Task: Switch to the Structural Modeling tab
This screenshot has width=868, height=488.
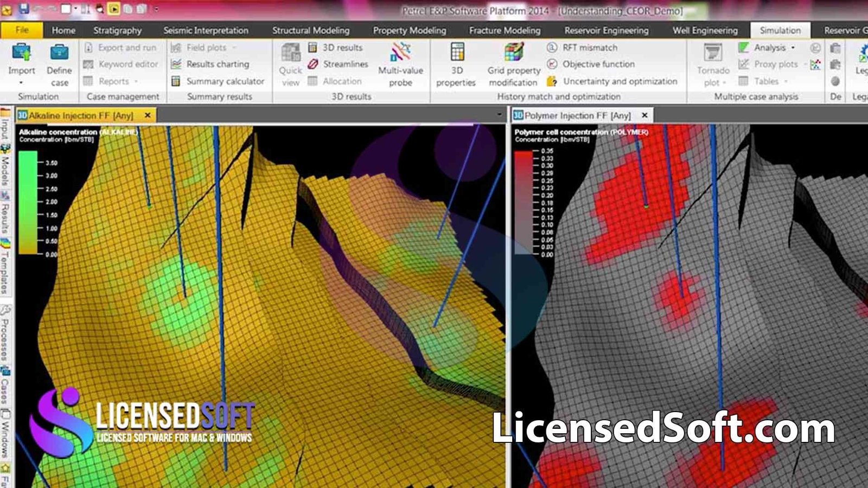Action: [x=311, y=30]
